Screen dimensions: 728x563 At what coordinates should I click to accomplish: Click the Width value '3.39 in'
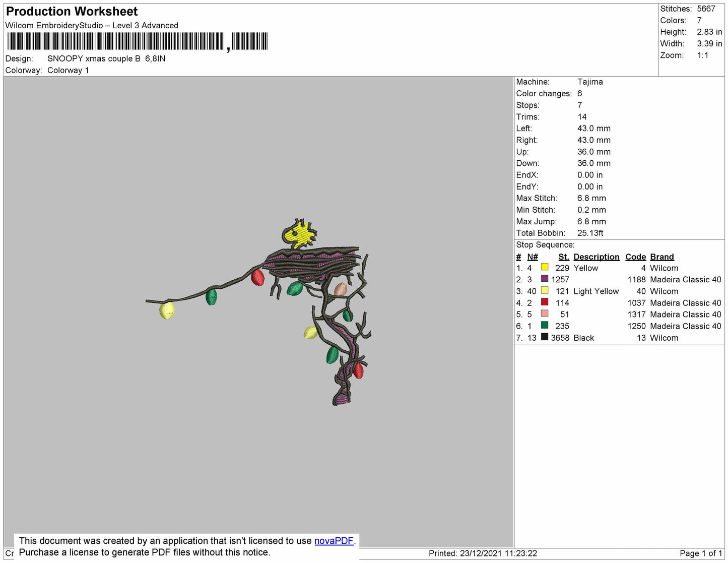709,43
